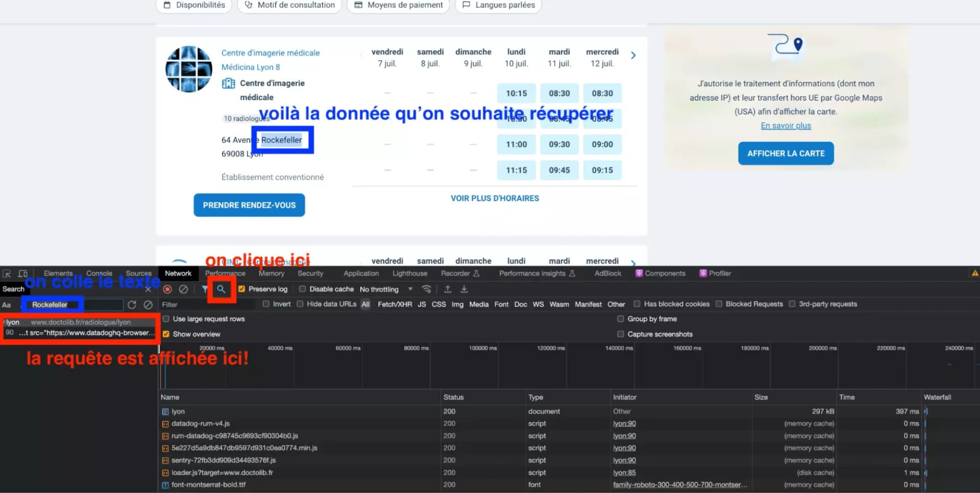Select the 11:00 appointment slot for lundi
The width and height of the screenshot is (980, 493).
pos(516,145)
